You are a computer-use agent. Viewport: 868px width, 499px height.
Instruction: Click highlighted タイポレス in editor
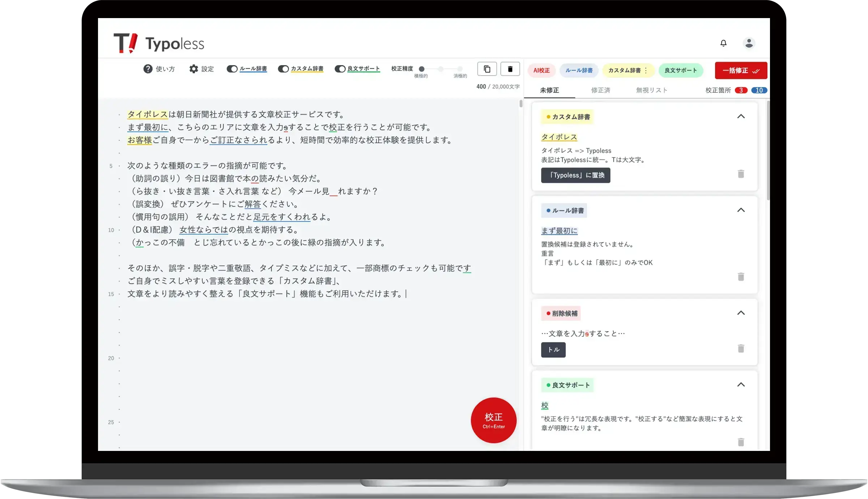(x=148, y=115)
